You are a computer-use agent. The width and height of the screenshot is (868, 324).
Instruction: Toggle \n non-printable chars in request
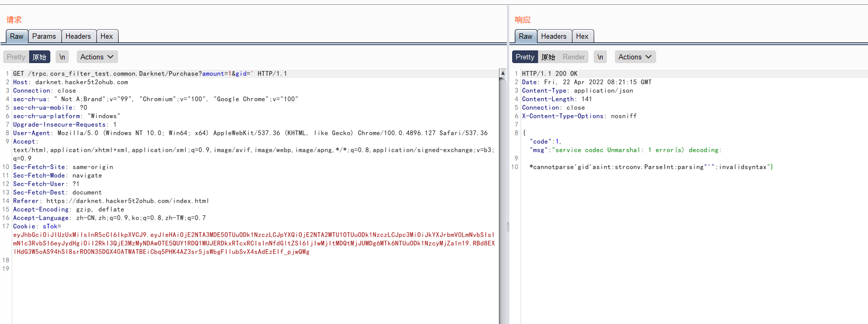[x=62, y=57]
